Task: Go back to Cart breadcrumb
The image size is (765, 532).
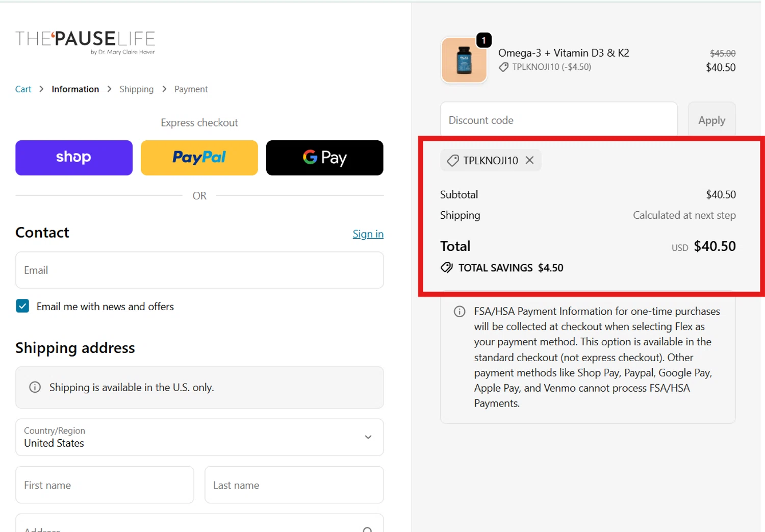Action: click(23, 89)
